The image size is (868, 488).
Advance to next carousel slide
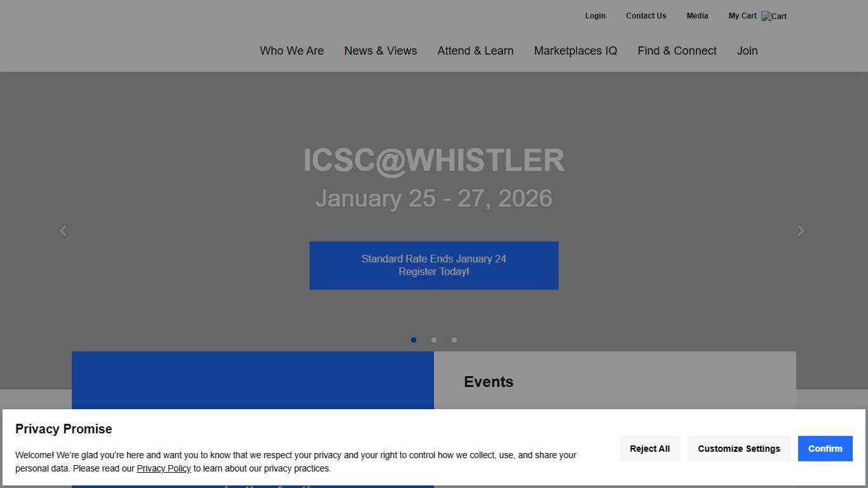click(x=801, y=231)
